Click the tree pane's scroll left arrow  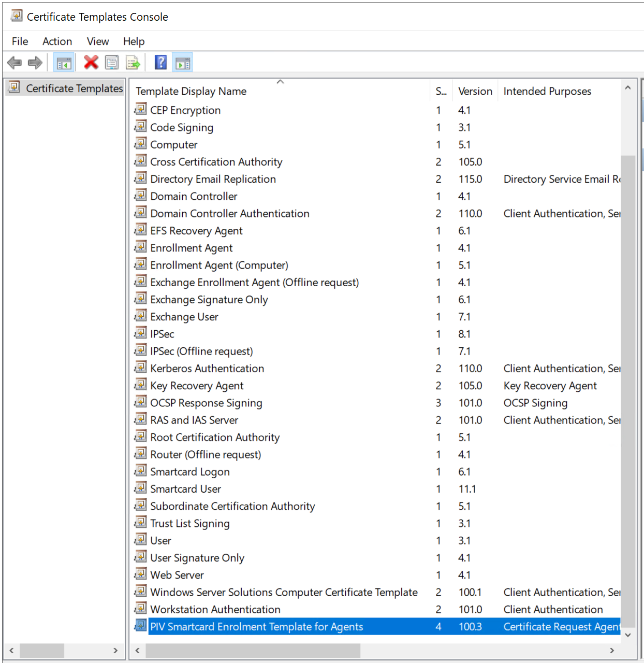coord(11,651)
